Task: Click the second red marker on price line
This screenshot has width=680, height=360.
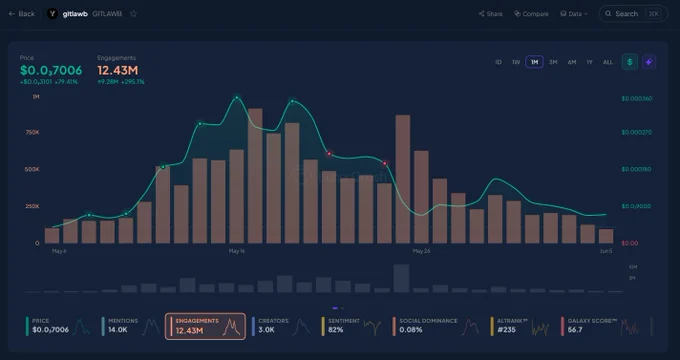Action: [x=385, y=164]
